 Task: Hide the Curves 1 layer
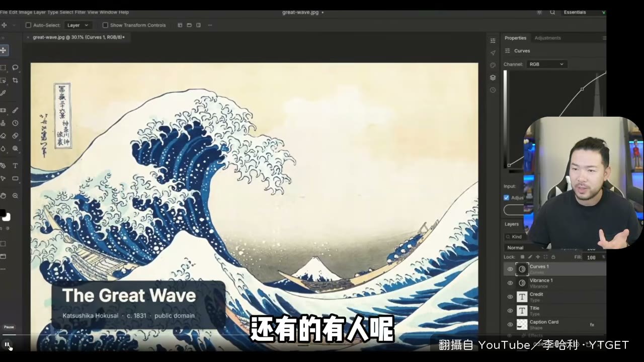click(x=510, y=269)
